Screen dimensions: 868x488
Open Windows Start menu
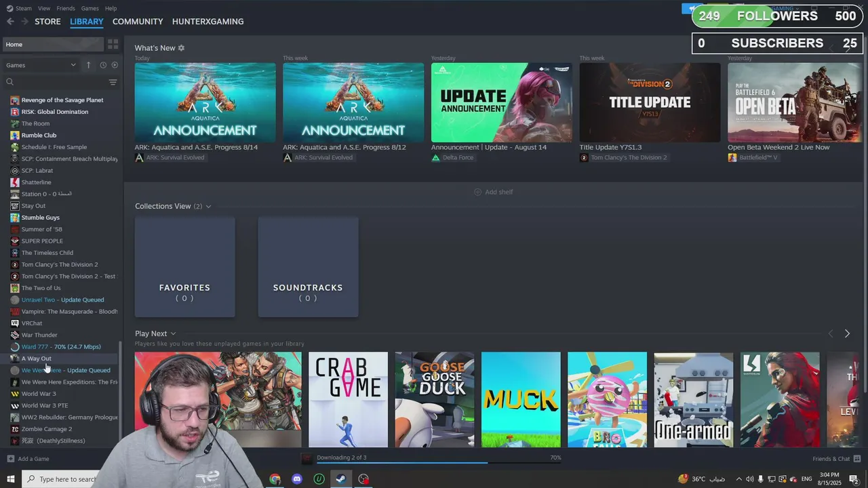(11, 479)
